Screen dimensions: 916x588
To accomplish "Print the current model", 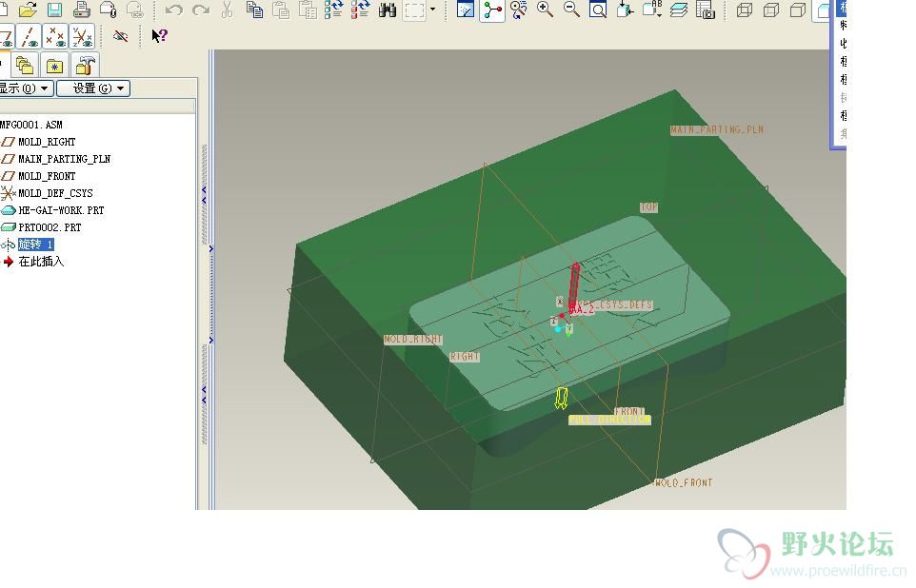I will point(81,10).
